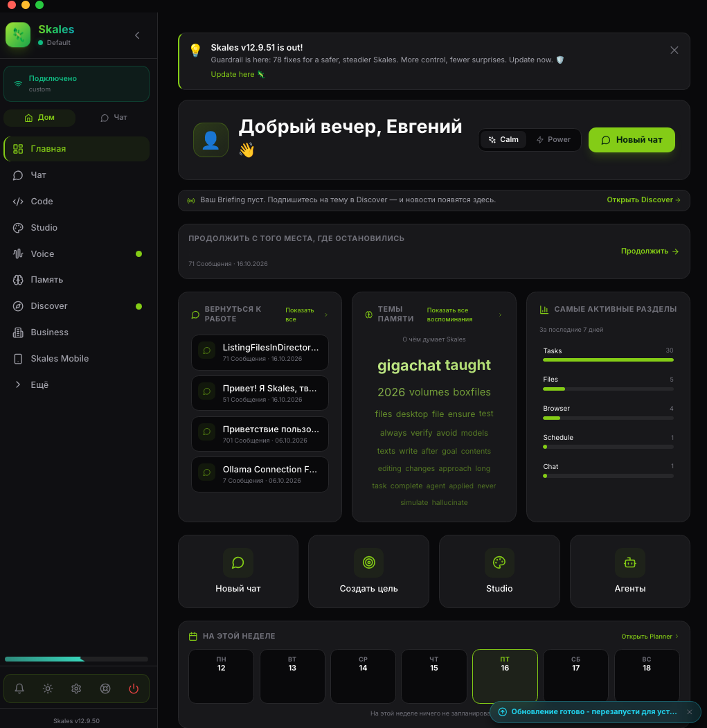Click the Studio quick action card
This screenshot has width=707, height=728.
(x=499, y=571)
